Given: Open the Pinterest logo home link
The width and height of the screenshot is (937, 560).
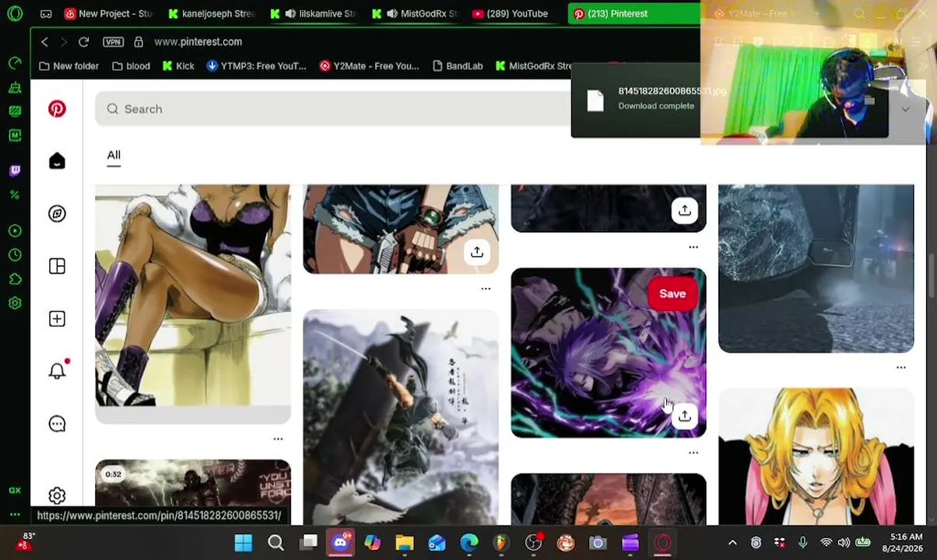Looking at the screenshot, I should point(57,109).
